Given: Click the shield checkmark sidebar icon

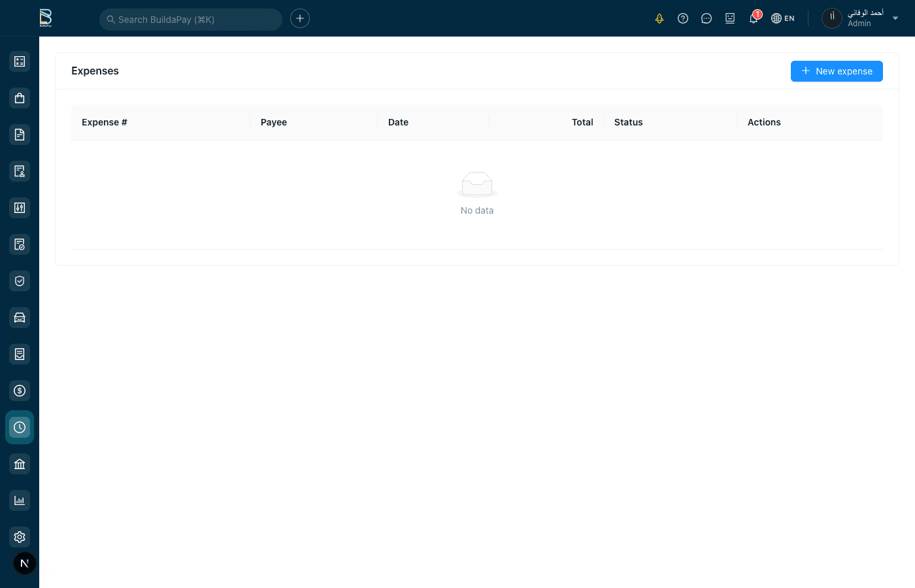Looking at the screenshot, I should point(20,281).
